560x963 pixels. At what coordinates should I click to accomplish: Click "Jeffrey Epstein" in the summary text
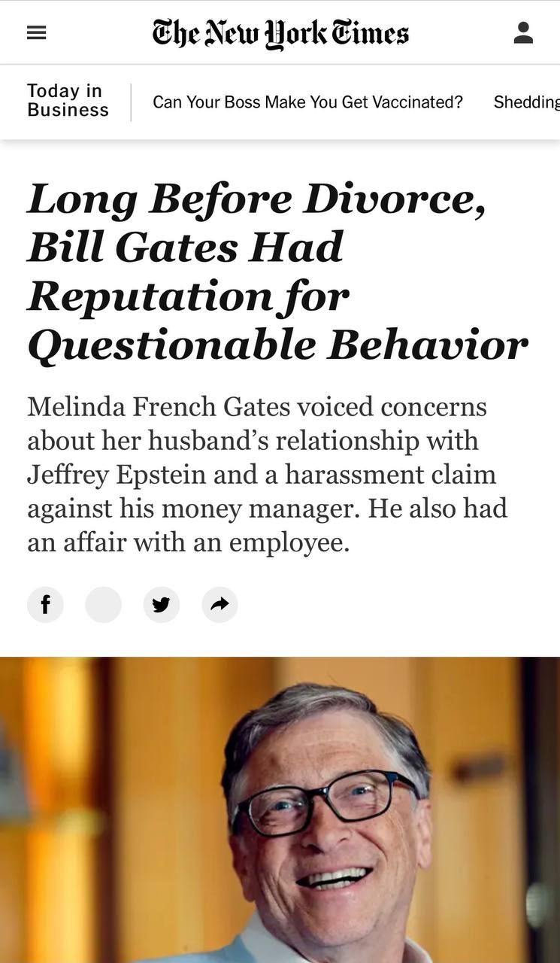pyautogui.click(x=117, y=475)
